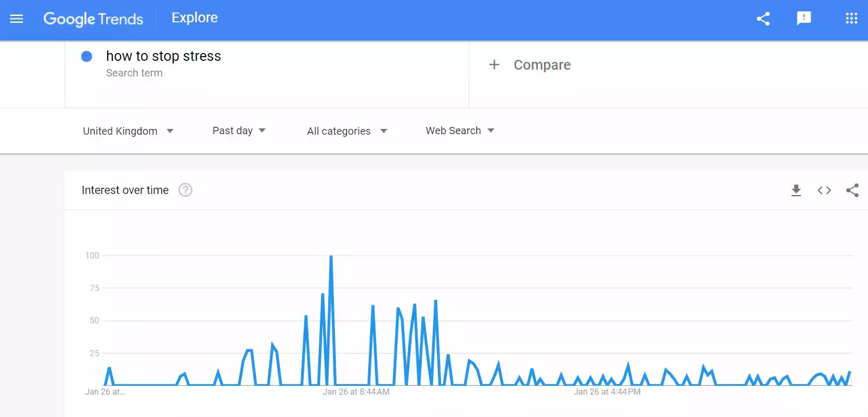
Task: Edit the 'how to stop stress' term
Action: tap(163, 56)
